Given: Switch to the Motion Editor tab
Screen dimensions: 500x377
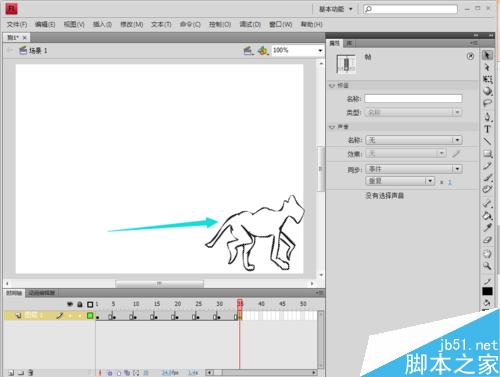Looking at the screenshot, I should pyautogui.click(x=41, y=293).
